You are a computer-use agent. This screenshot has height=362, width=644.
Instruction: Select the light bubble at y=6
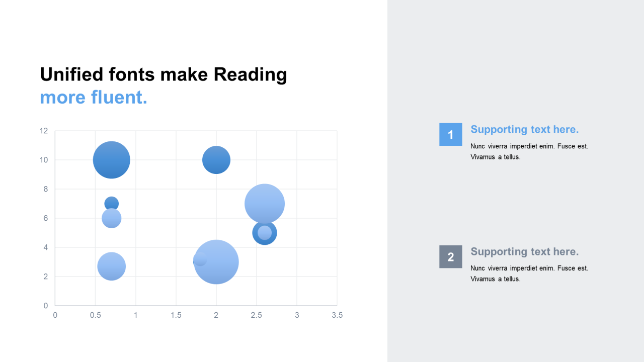pyautogui.click(x=112, y=218)
